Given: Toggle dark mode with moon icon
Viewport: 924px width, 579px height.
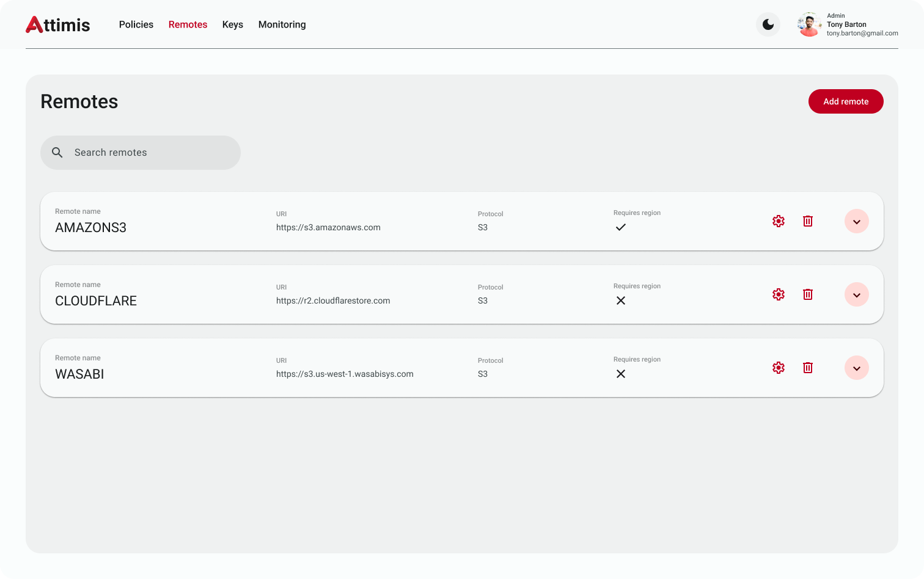Looking at the screenshot, I should [768, 24].
